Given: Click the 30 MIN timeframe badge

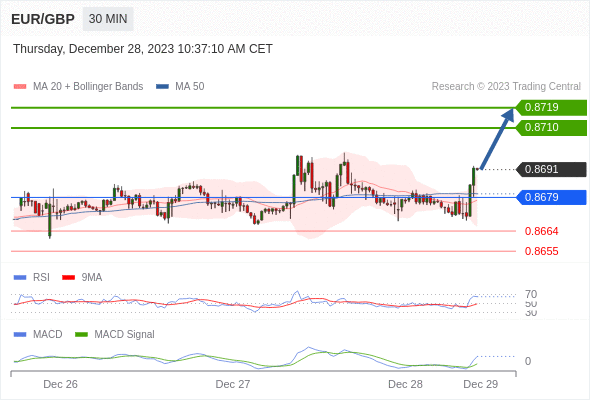Looking at the screenshot, I should [108, 19].
